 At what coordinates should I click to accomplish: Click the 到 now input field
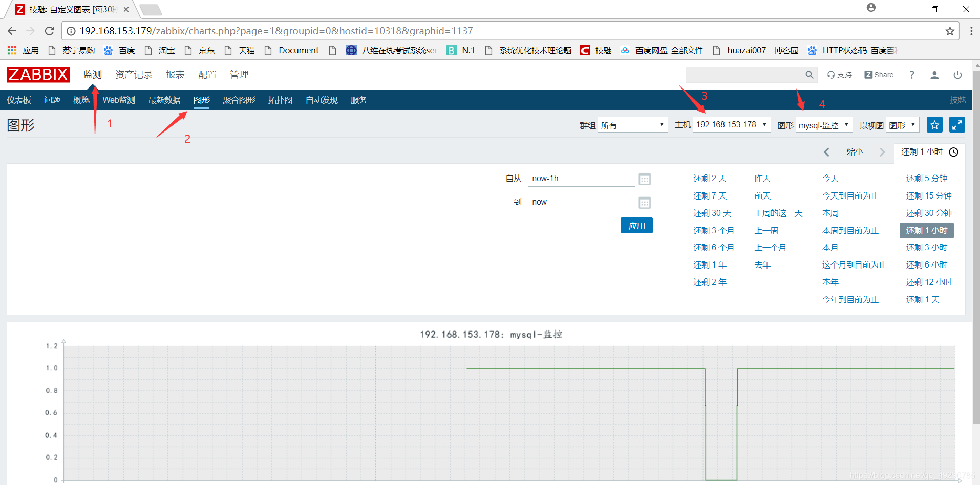tap(581, 202)
